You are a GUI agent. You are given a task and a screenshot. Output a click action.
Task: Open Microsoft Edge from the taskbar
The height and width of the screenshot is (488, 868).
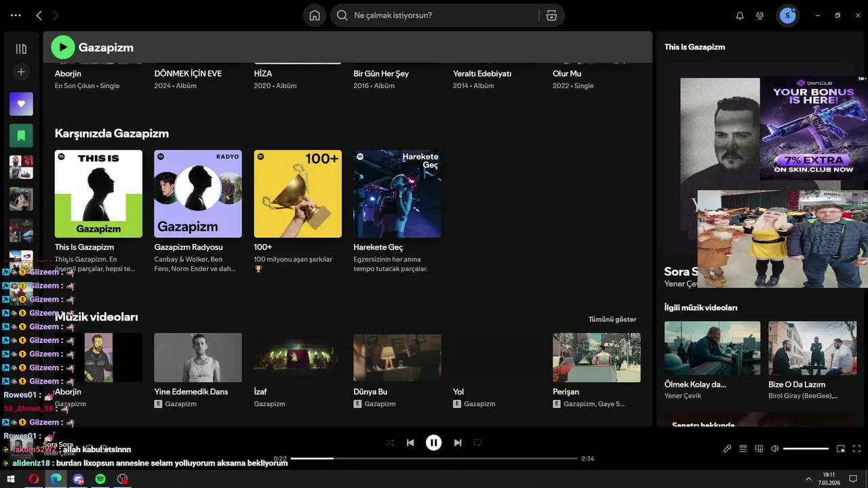click(x=56, y=479)
